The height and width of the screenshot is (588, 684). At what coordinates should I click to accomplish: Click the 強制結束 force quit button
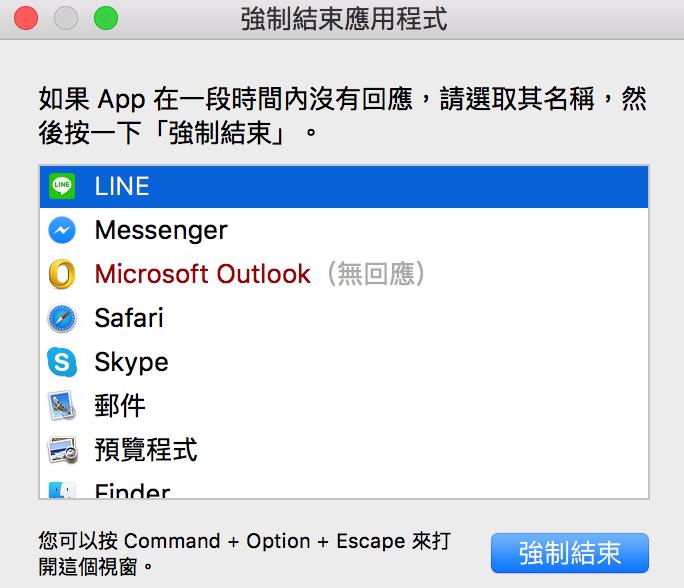pyautogui.click(x=570, y=553)
